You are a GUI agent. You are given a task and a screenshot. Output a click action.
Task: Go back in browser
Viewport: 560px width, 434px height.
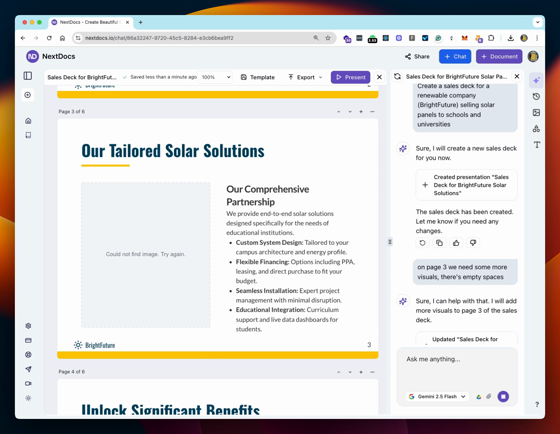click(x=23, y=38)
